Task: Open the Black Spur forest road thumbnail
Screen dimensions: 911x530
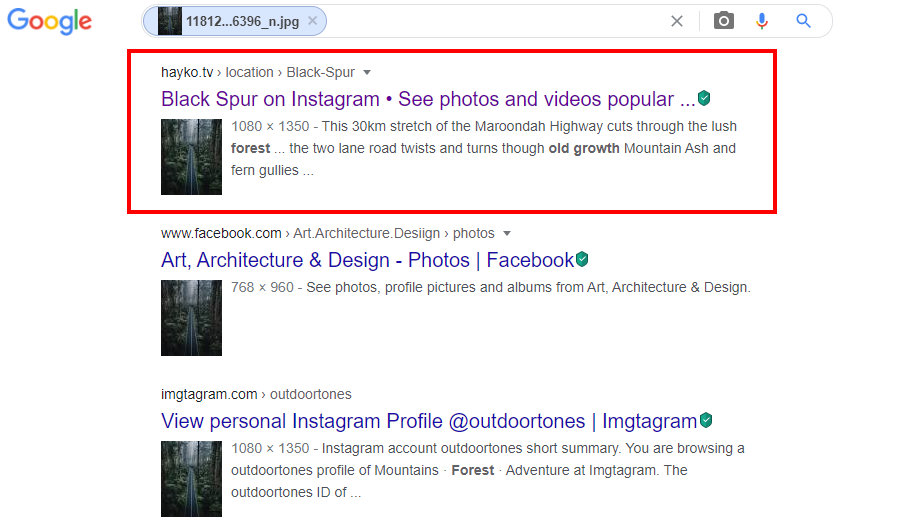Action: point(191,157)
